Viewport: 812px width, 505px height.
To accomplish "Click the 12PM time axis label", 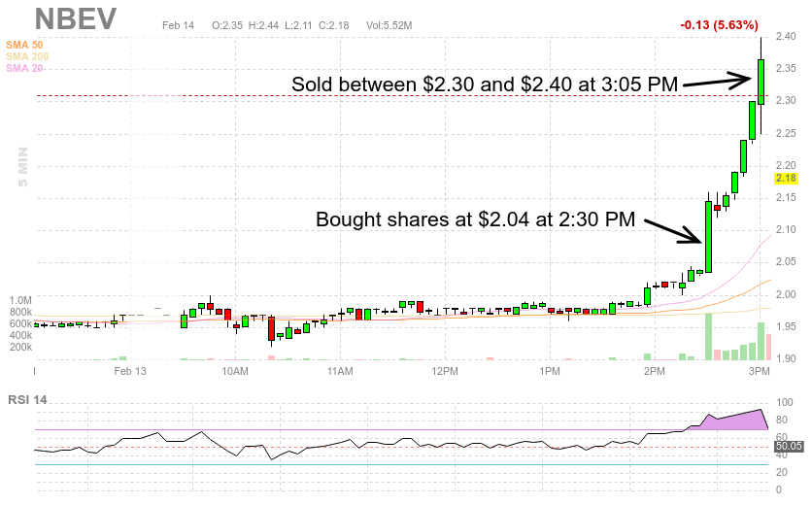I will click(445, 371).
